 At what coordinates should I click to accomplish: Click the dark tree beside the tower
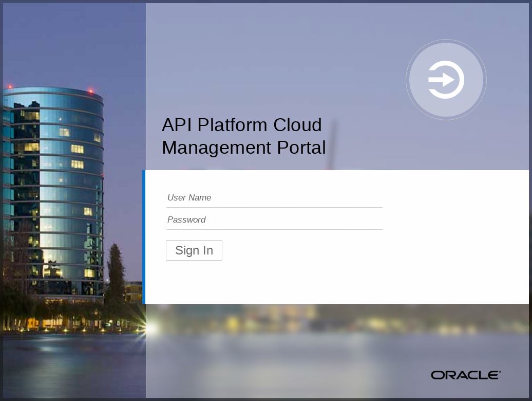116,278
